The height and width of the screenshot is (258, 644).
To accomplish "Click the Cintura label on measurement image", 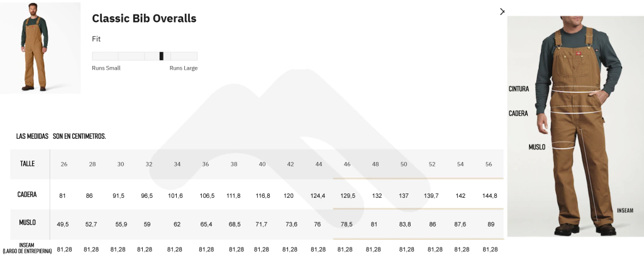I will (519, 89).
